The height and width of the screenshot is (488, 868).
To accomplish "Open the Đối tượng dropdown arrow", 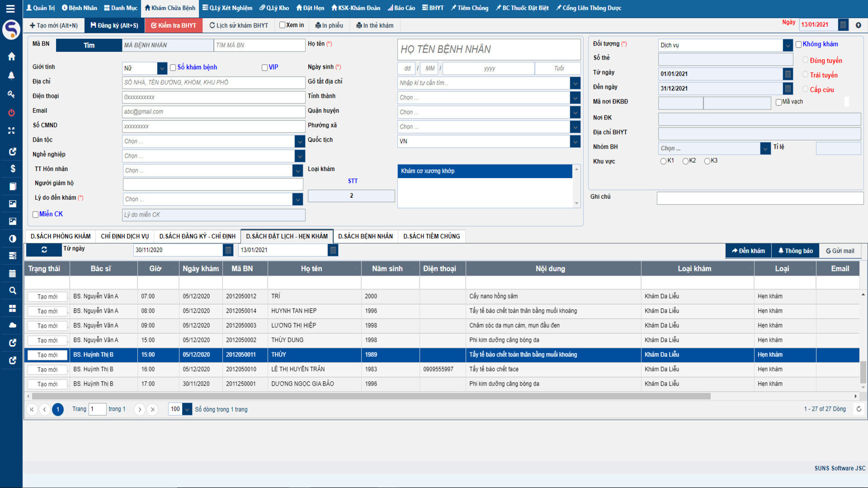I will point(788,45).
